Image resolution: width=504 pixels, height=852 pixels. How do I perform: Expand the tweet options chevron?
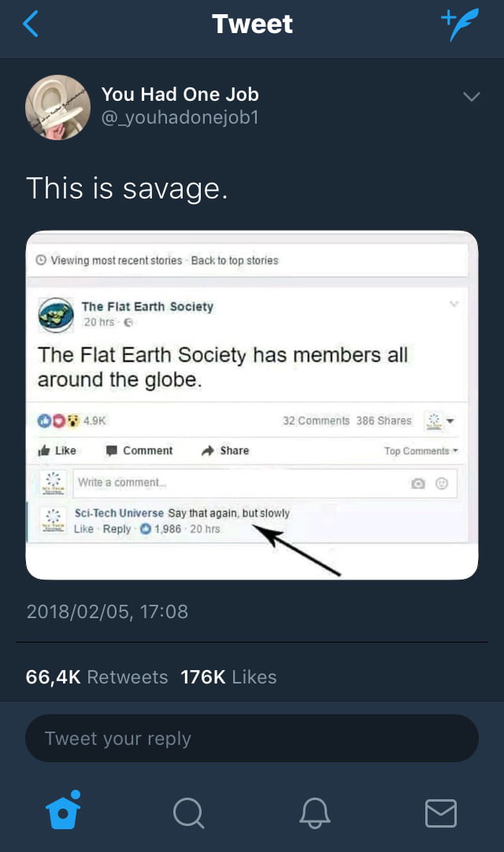coord(472,97)
